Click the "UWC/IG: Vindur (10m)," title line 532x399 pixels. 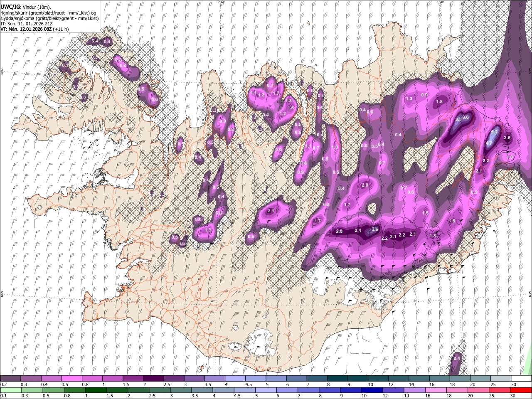pos(25,7)
